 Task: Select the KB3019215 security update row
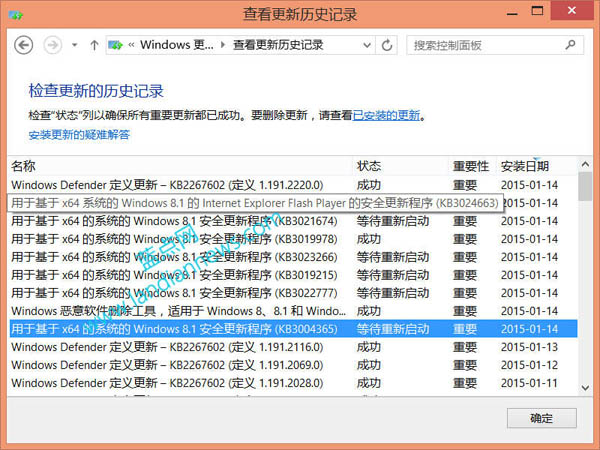(293, 275)
